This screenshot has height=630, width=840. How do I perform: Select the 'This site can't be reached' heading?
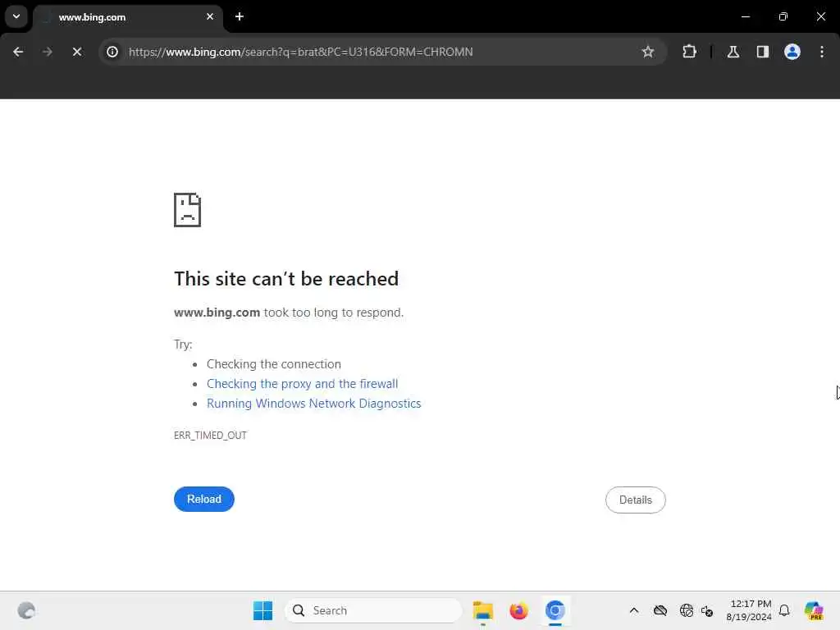[286, 279]
